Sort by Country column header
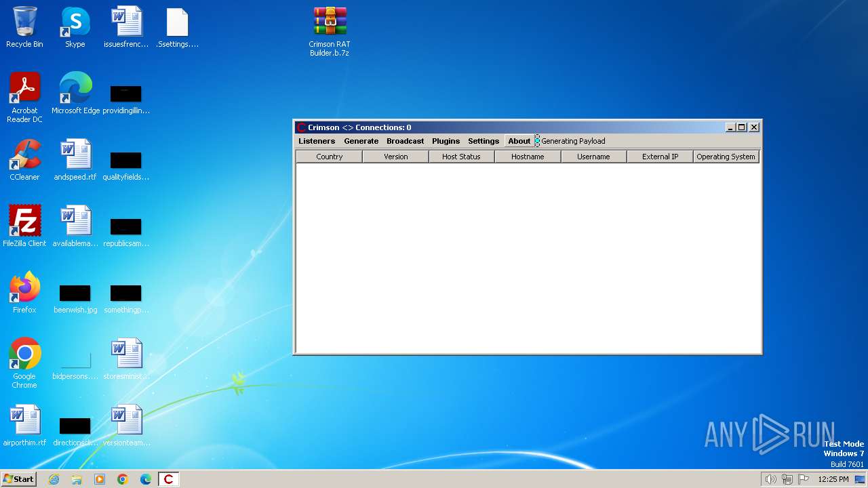The height and width of the screenshot is (488, 868). pyautogui.click(x=329, y=157)
